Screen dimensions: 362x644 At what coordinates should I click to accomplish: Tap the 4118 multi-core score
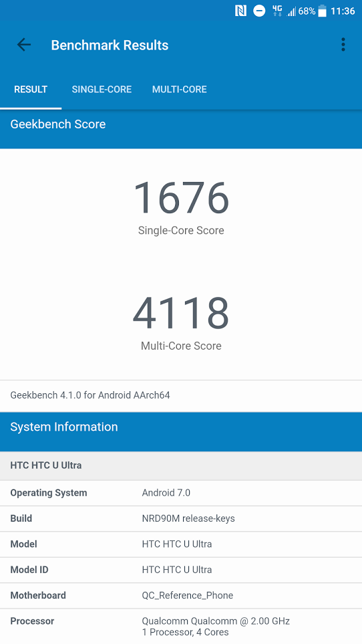(181, 312)
